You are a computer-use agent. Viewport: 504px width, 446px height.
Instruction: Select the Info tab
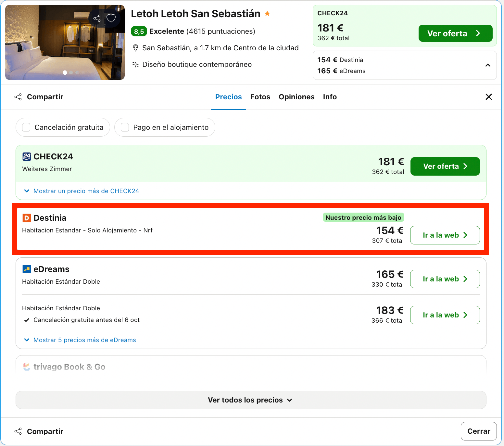coord(330,97)
